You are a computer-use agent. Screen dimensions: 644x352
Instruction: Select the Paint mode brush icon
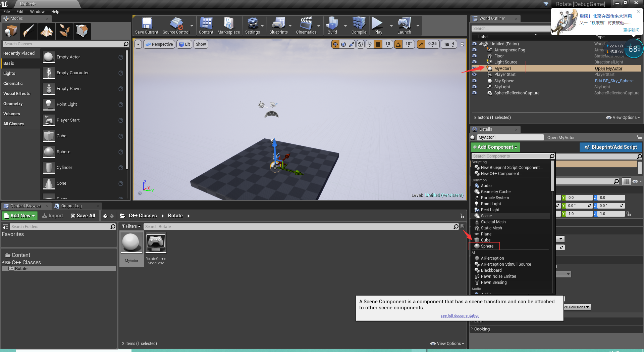[29, 31]
